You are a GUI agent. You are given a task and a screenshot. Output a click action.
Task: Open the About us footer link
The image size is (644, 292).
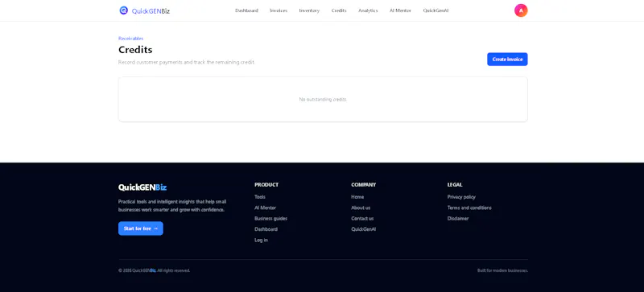tap(361, 208)
